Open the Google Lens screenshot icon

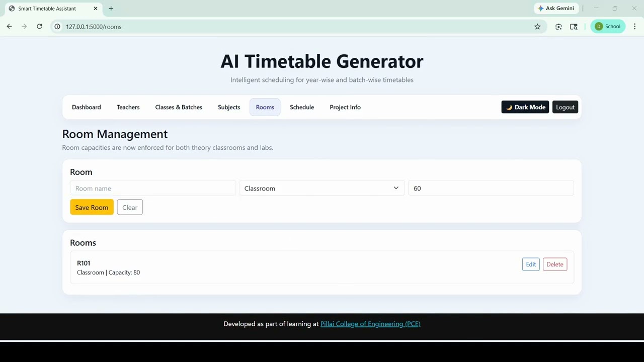coord(558,27)
